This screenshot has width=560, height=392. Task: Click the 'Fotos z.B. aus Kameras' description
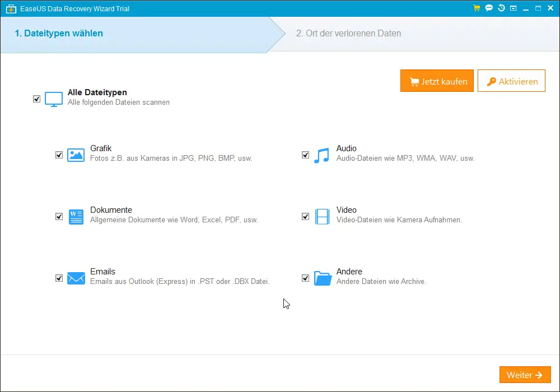point(171,158)
